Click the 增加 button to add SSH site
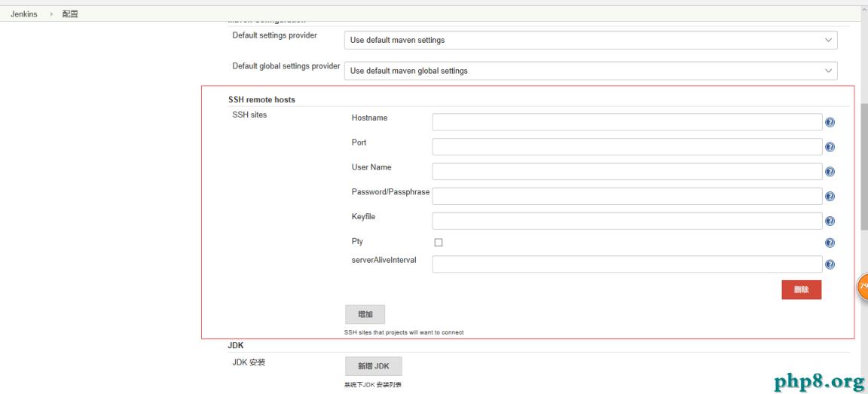Screen dimensions: 868x394 [365, 314]
